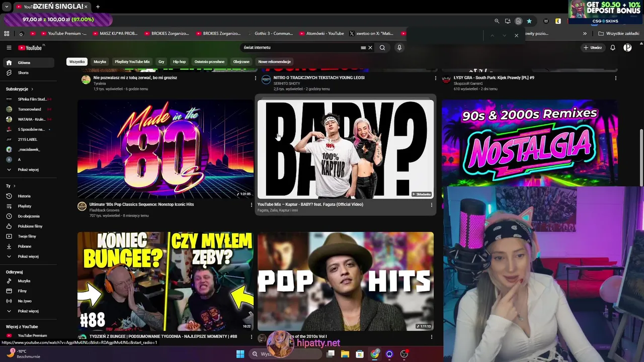Open new browser tab plus button
The width and height of the screenshot is (644, 362).
(98, 7)
